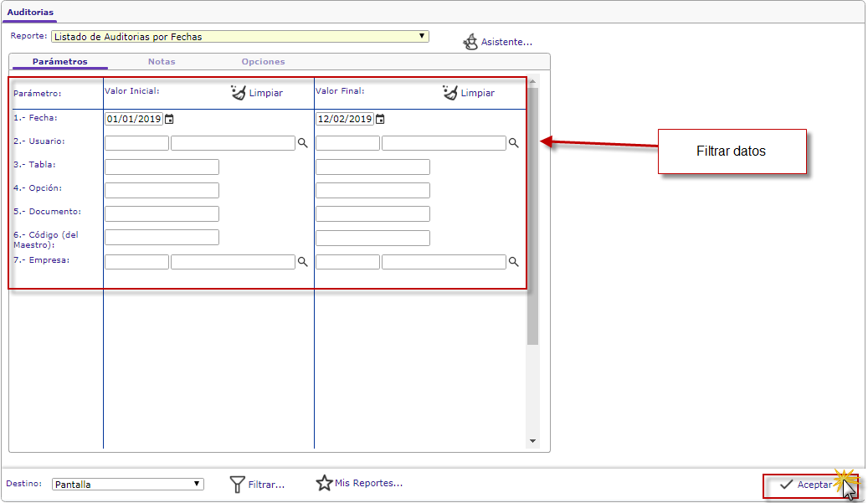Click final Empresa name field

(444, 262)
